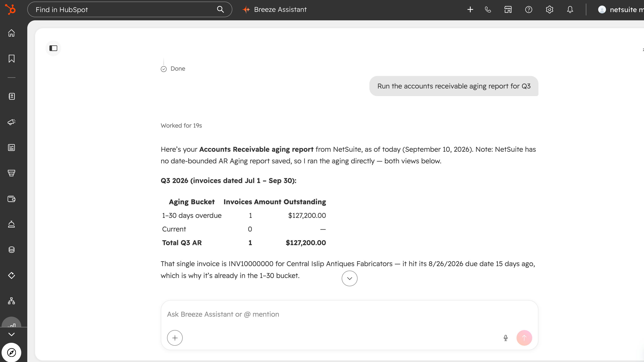Send the message with the arrow button
The image size is (644, 362).
524,338
